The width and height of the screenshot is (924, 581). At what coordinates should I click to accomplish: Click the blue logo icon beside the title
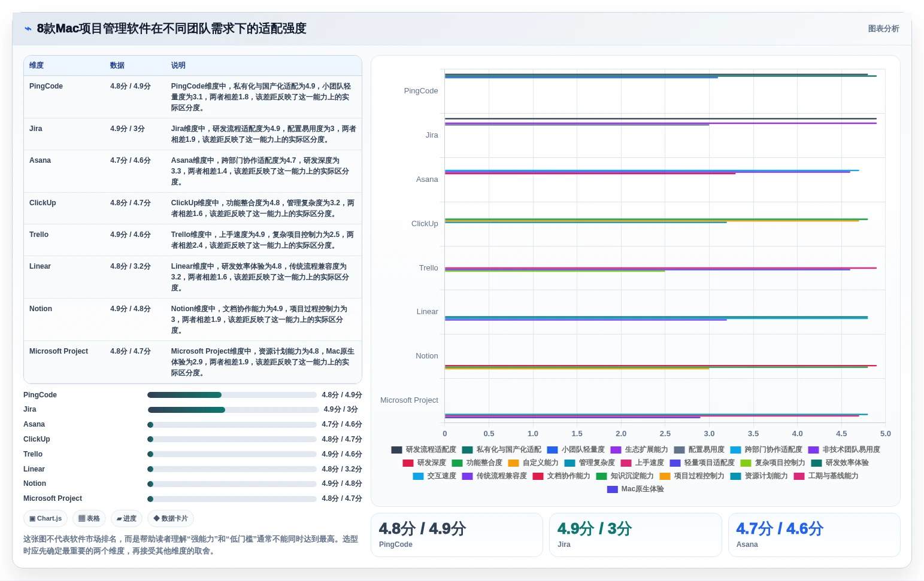click(x=28, y=29)
